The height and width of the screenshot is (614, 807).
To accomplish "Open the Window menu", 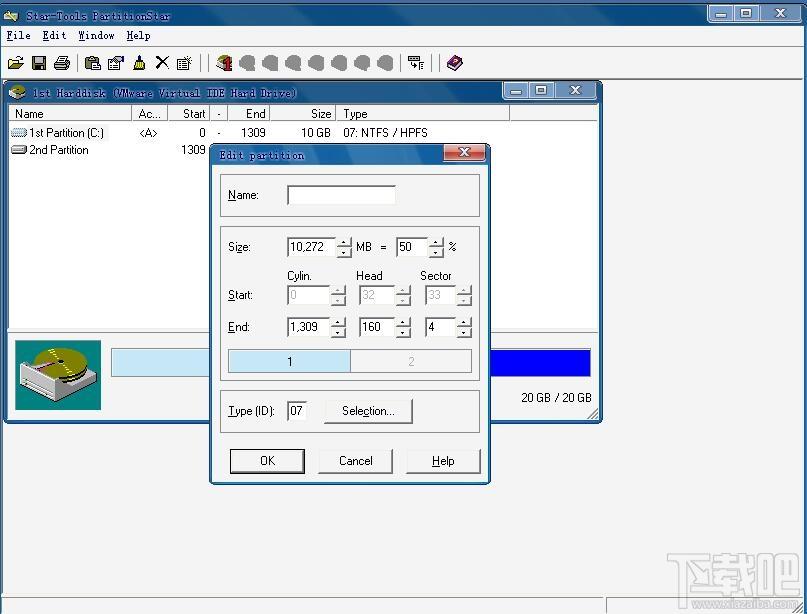I will [x=96, y=36].
